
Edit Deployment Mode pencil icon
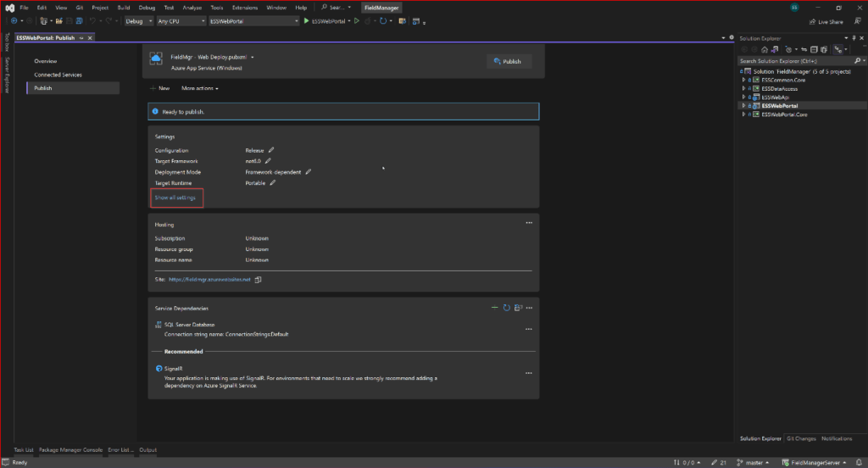309,172
